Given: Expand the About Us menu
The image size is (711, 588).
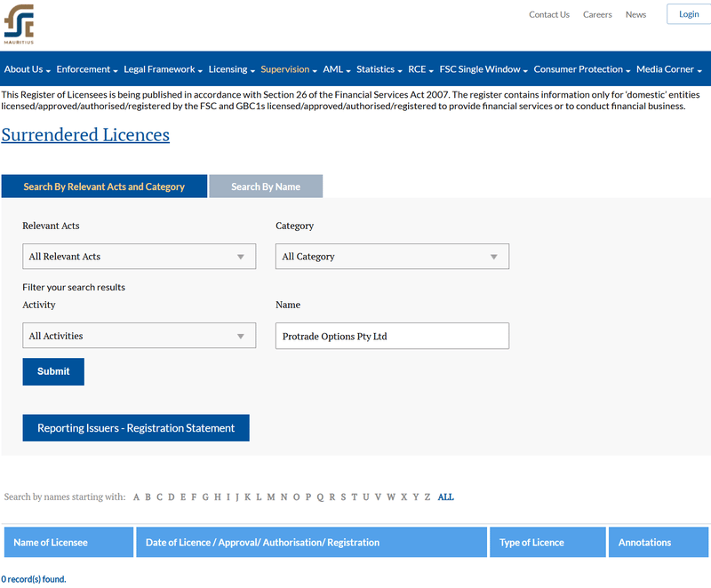Looking at the screenshot, I should click(28, 69).
